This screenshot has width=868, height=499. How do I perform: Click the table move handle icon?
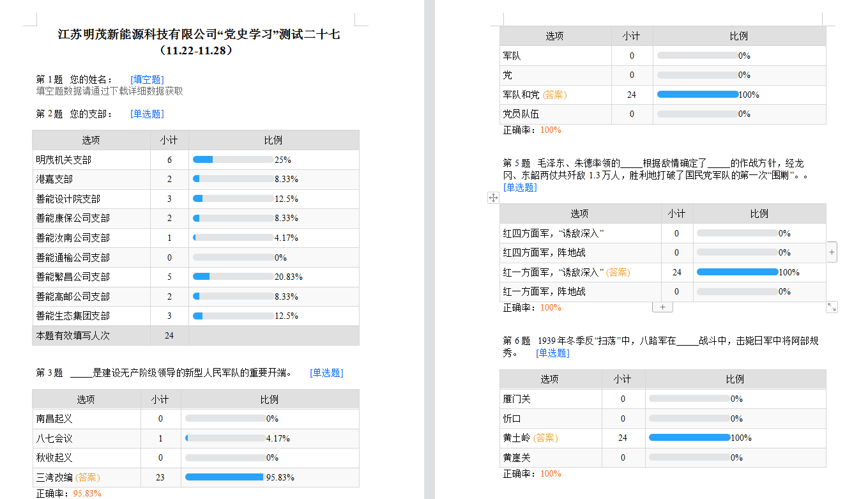click(493, 198)
